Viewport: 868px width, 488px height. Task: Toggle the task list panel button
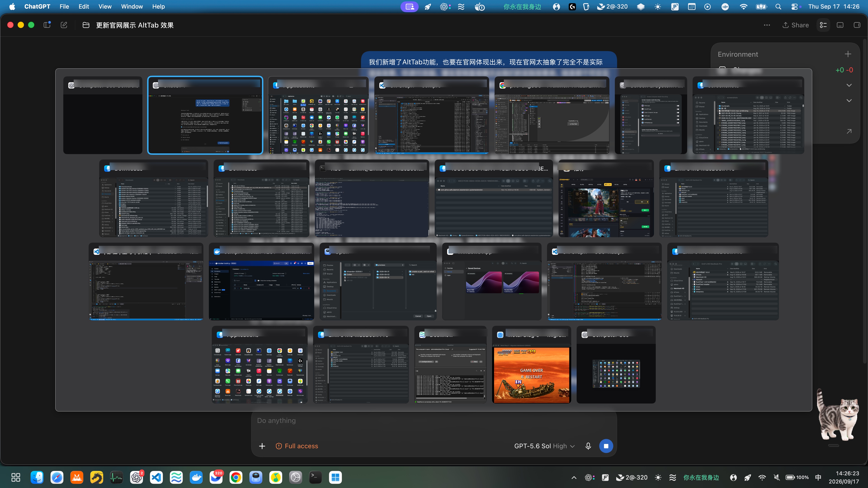(x=823, y=25)
